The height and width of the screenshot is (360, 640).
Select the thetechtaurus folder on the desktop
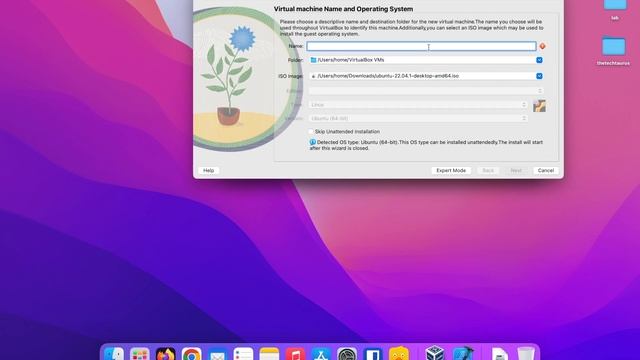coord(613,51)
